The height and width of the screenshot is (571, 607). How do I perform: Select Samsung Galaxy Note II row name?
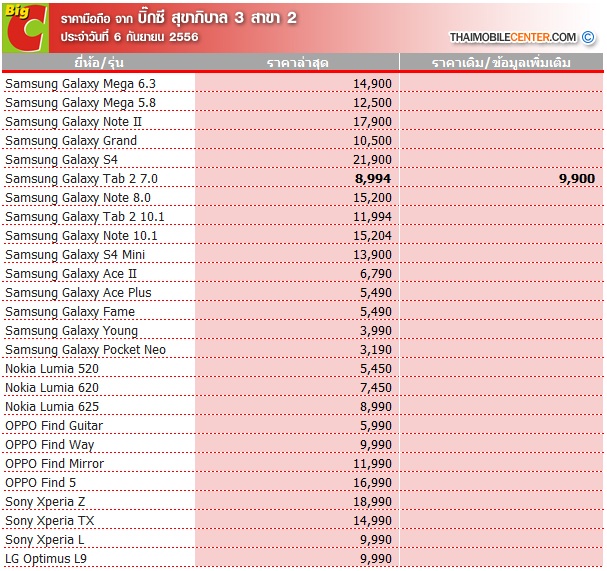coord(74,122)
